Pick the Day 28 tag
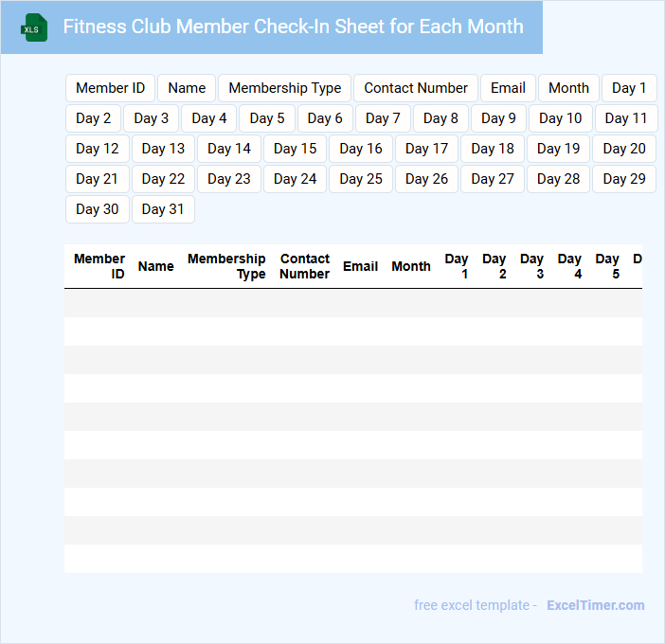This screenshot has height=644, width=665. 559,179
